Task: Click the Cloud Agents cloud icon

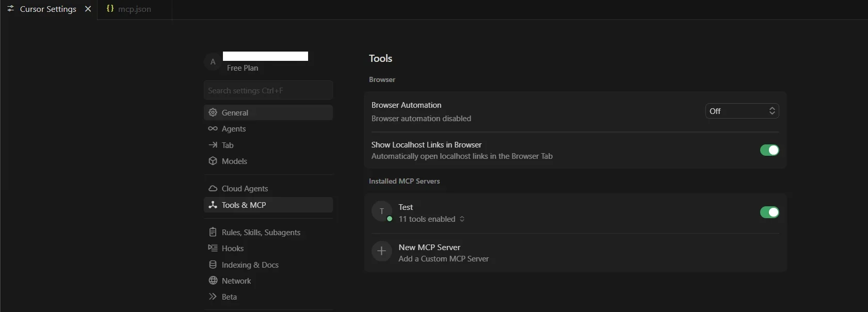Action: (213, 188)
